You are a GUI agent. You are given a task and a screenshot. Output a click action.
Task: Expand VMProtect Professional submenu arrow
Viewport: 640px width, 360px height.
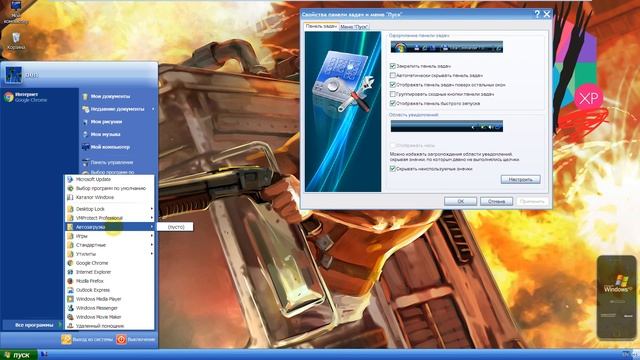coord(152,218)
